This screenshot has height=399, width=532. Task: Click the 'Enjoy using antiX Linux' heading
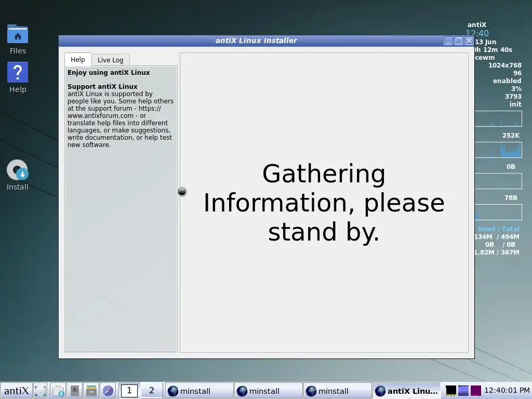coord(109,73)
